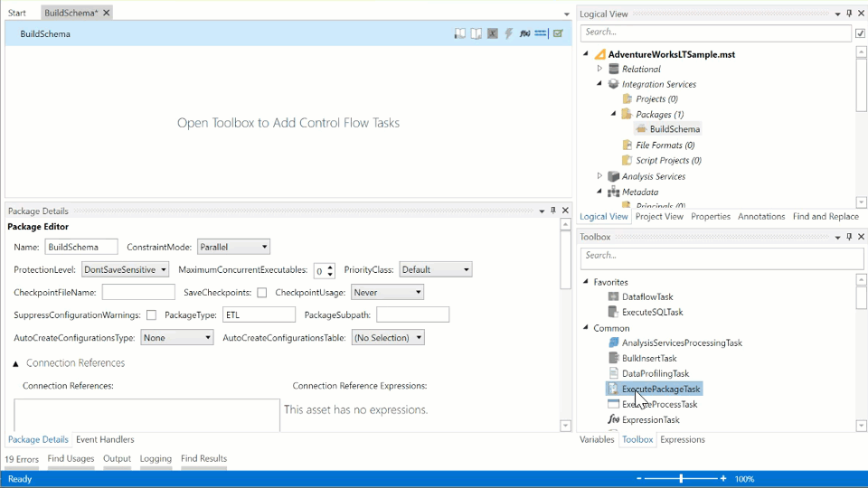Pick the AnalysisServicesProcessingTask icon
Image resolution: width=868 pixels, height=488 pixels.
(x=613, y=343)
